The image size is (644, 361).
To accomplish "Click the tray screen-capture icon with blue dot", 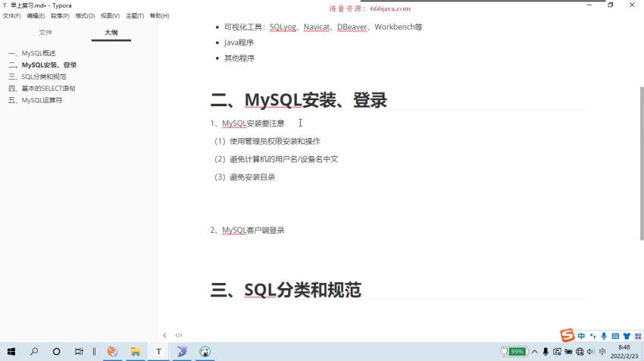I will 557,352.
